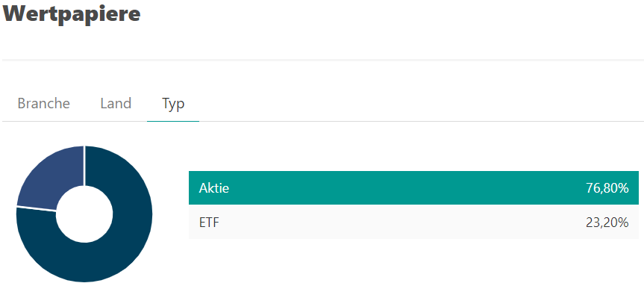Select the highlighted Aktie row

pyautogui.click(x=413, y=188)
